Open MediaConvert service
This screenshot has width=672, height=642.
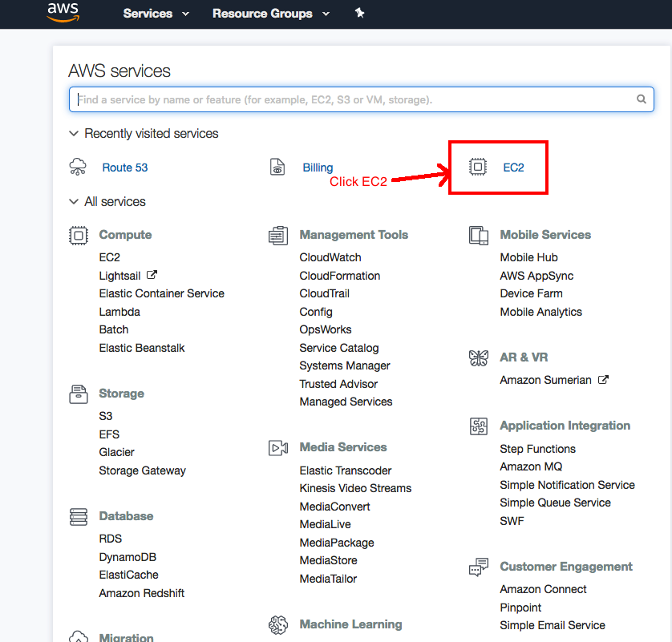pyautogui.click(x=334, y=507)
